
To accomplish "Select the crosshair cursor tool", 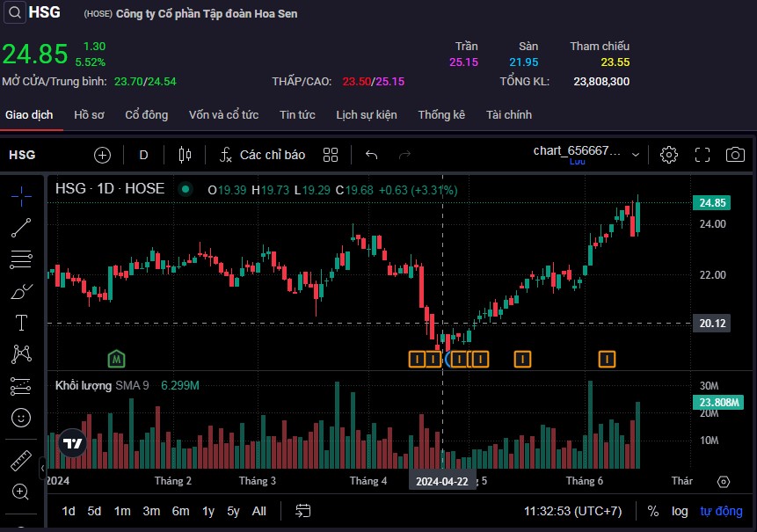I will click(21, 195).
